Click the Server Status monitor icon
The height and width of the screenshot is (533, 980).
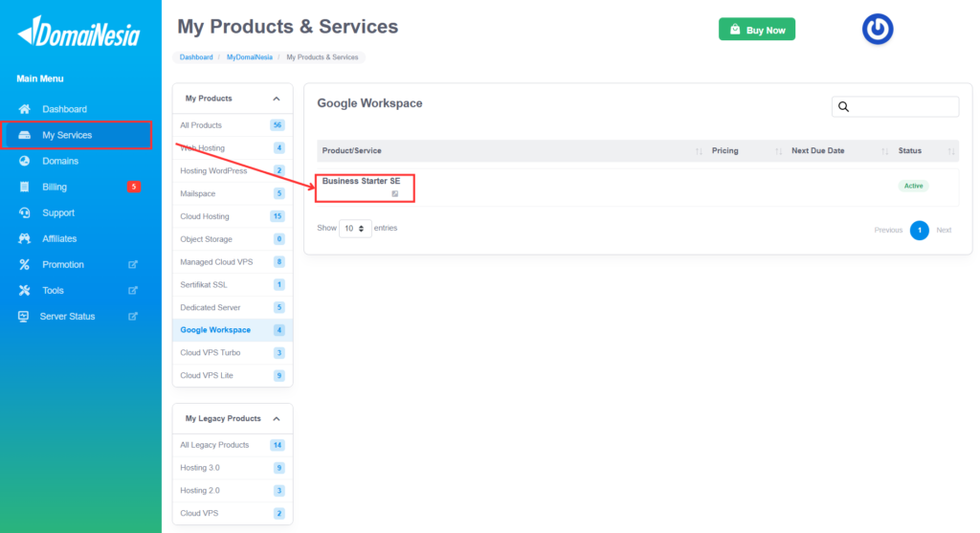tap(23, 316)
